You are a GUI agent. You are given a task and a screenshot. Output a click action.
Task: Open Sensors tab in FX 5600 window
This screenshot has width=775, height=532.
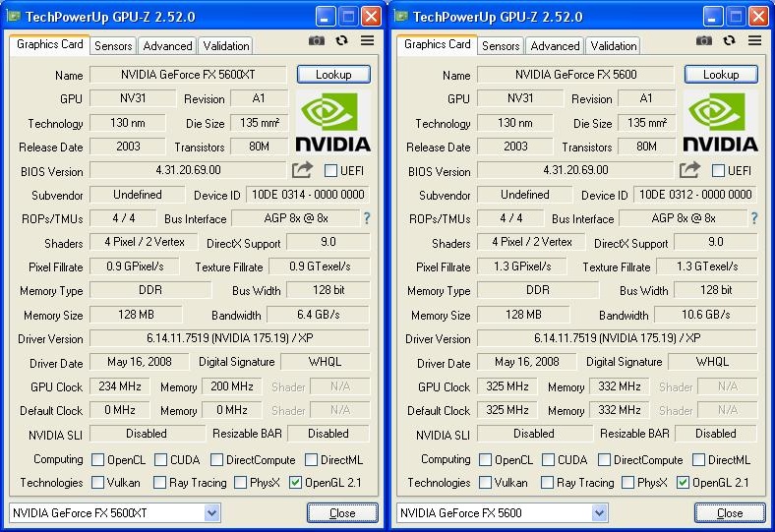[x=501, y=46]
